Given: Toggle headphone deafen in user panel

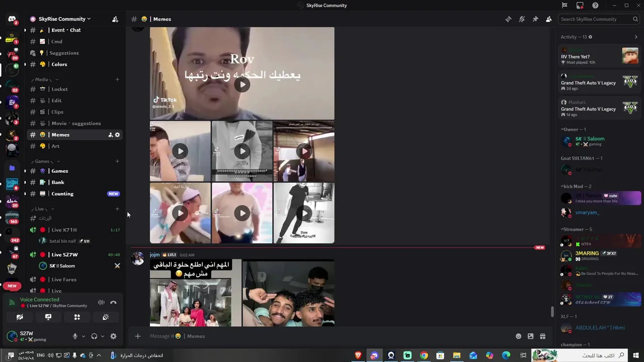Looking at the screenshot, I should (94, 336).
